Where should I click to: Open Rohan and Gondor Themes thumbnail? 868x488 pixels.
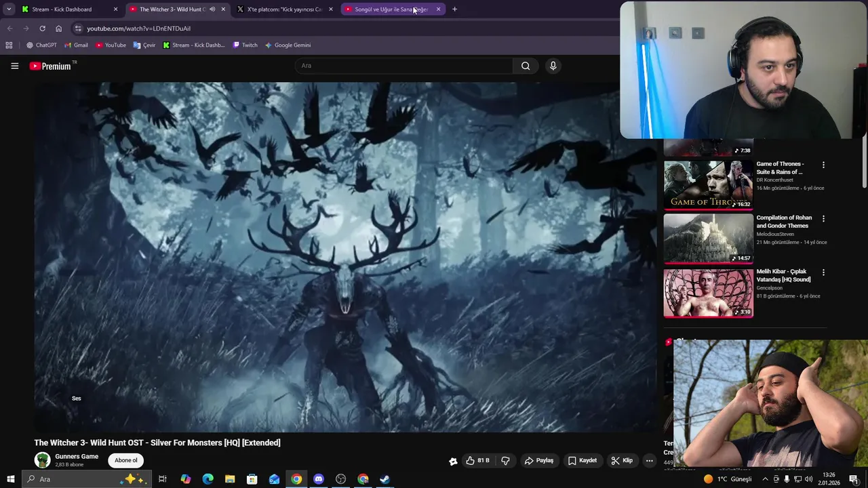[708, 239]
